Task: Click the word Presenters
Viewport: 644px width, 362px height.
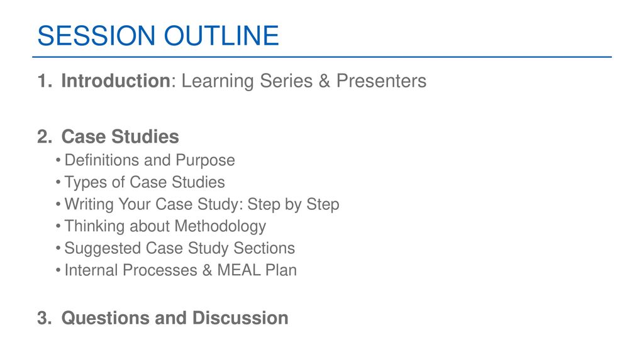Action: (381, 81)
